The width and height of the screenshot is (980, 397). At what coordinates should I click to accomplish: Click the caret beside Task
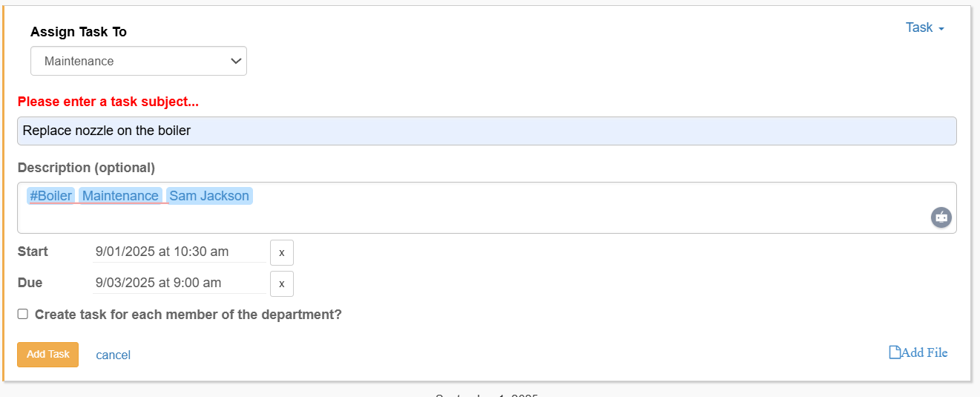tap(941, 28)
